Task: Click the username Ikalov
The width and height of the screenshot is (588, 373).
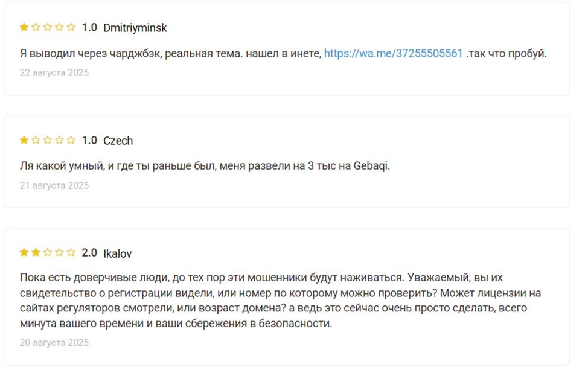Action: [x=118, y=253]
